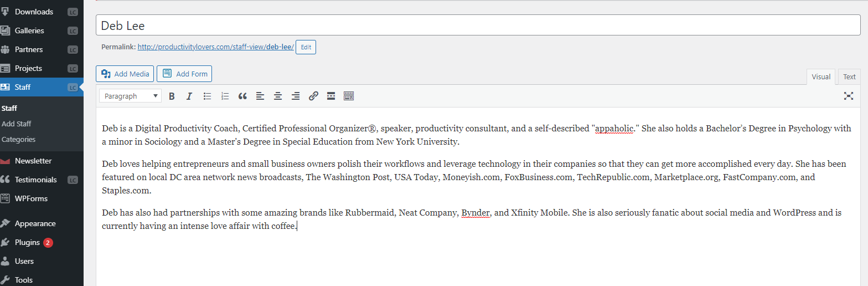Insert a bulleted list
The height and width of the screenshot is (286, 868).
(207, 96)
